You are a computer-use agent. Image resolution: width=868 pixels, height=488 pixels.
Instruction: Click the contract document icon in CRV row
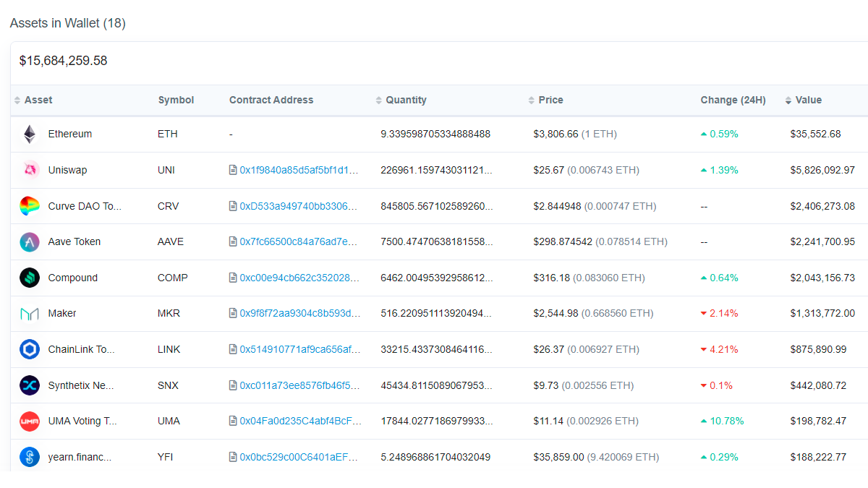233,206
